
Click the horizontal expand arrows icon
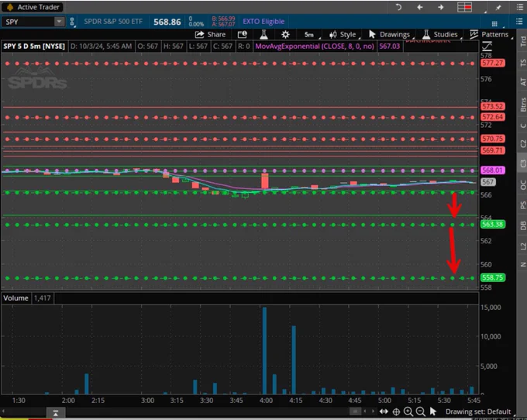pyautogui.click(x=384, y=411)
